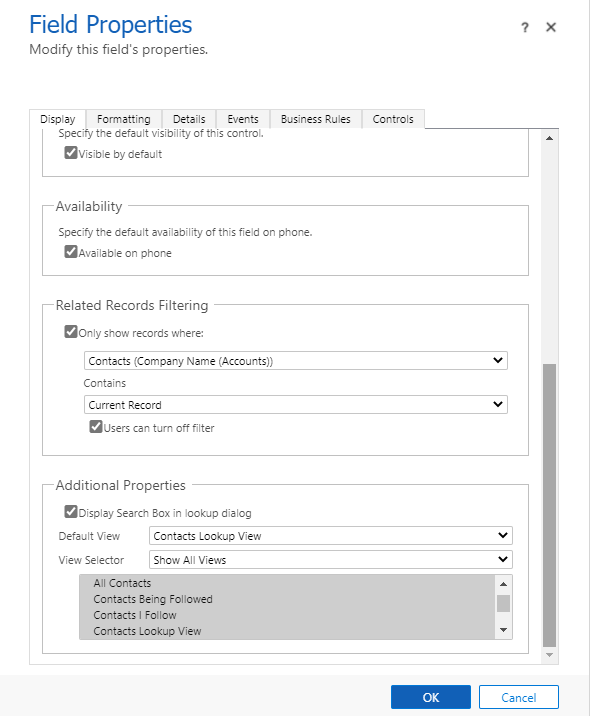The width and height of the screenshot is (590, 716).
Task: Select the Controls tab
Action: tap(393, 119)
